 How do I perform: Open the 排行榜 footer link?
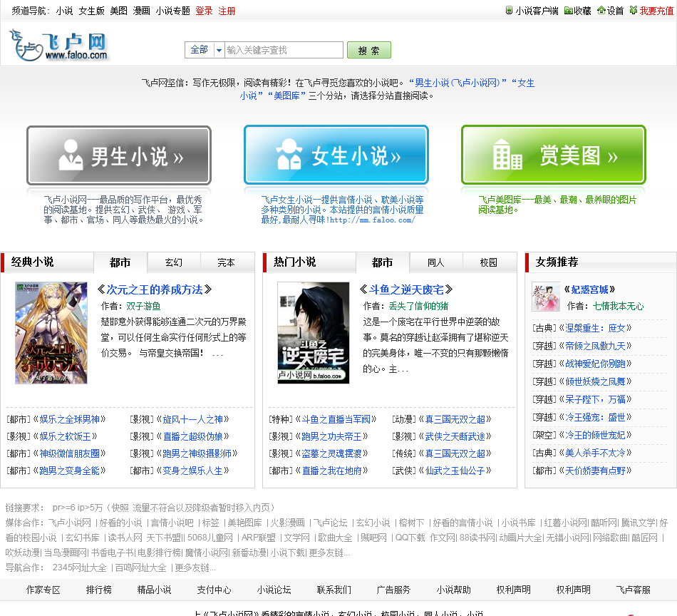click(x=99, y=590)
